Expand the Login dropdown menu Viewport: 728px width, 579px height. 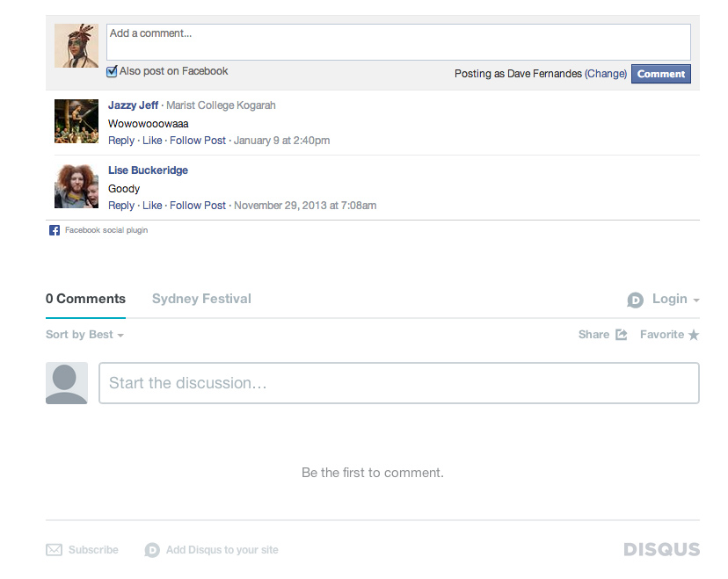pyautogui.click(x=675, y=300)
